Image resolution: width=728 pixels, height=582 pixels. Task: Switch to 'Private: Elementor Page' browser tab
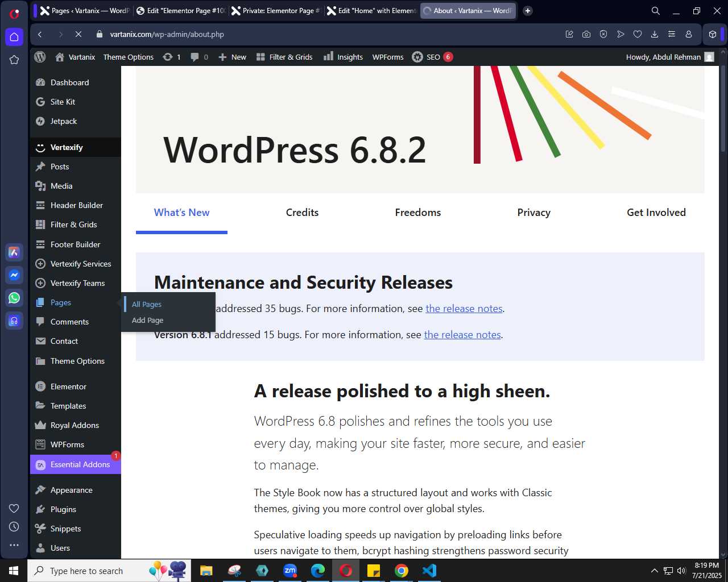(275, 11)
